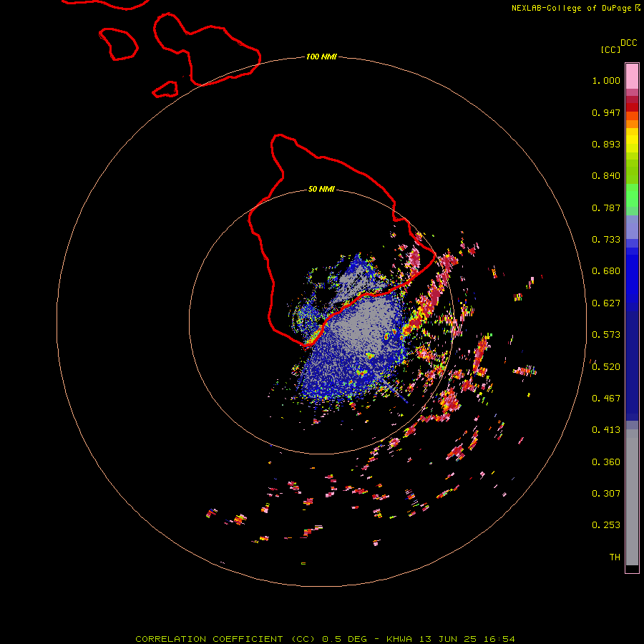Click the "1.000" legend value

(606, 80)
